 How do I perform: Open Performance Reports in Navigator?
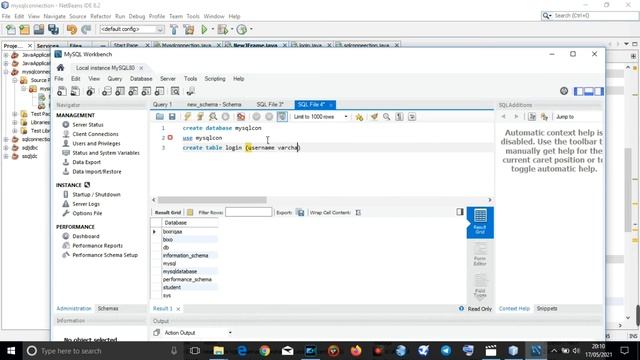point(98,246)
